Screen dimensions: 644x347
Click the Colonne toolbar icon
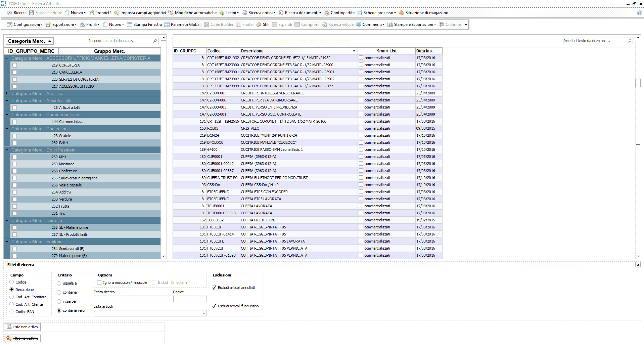pos(442,25)
